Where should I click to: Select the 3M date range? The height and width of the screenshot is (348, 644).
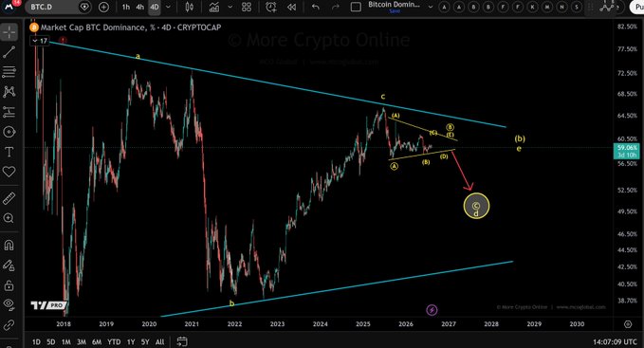click(x=82, y=342)
